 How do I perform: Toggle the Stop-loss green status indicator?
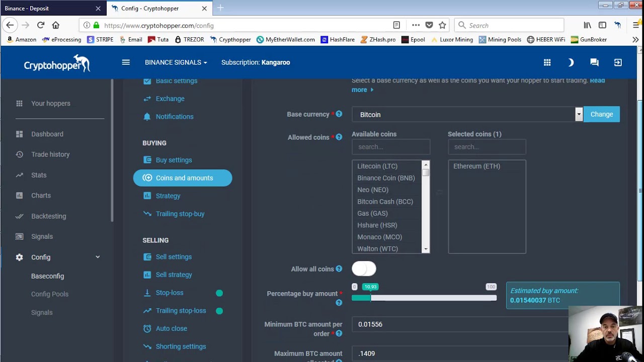tap(219, 293)
